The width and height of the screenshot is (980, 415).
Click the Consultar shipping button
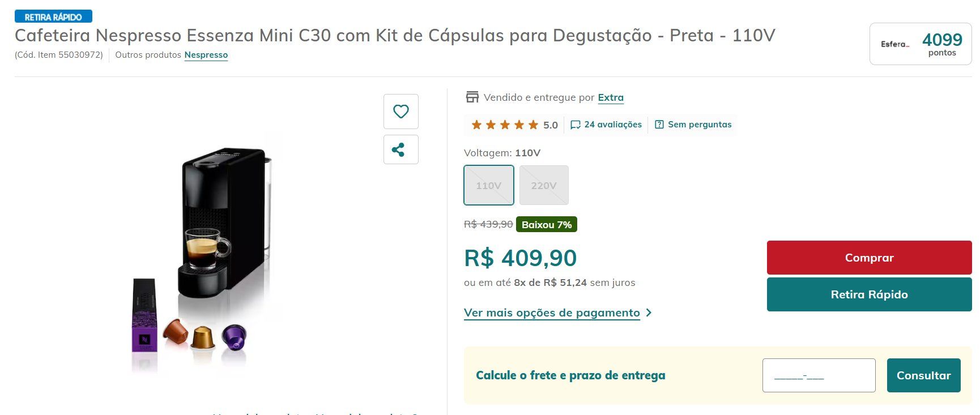pyautogui.click(x=923, y=375)
